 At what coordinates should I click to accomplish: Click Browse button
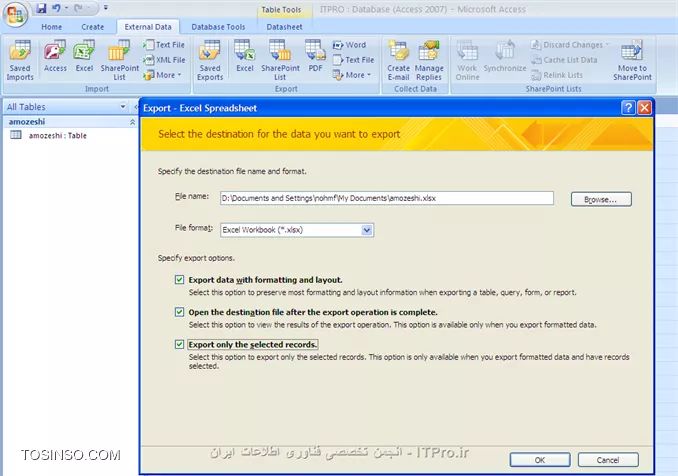pos(601,199)
